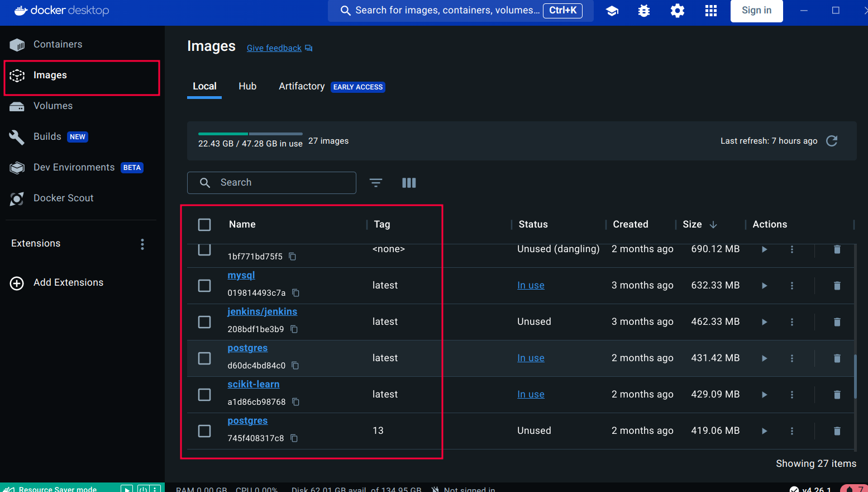Open the Volumes section
Viewport: 868px width, 492px height.
pyautogui.click(x=53, y=106)
